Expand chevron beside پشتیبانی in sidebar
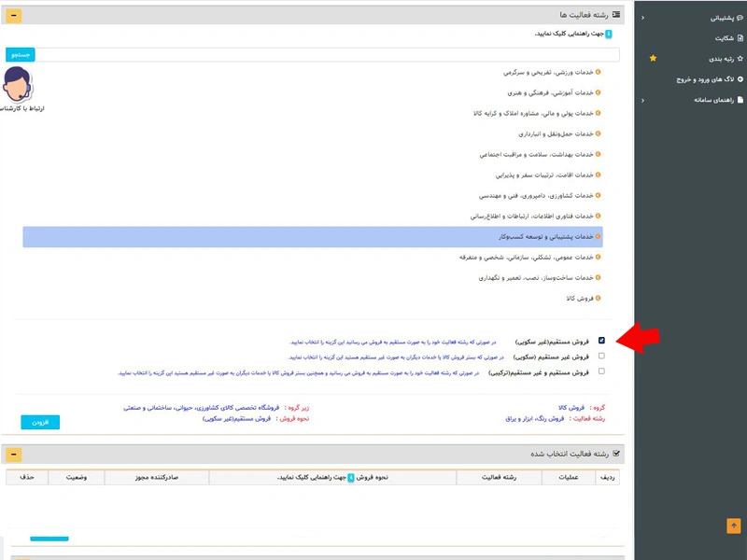This screenshot has width=747, height=560. tap(642, 18)
